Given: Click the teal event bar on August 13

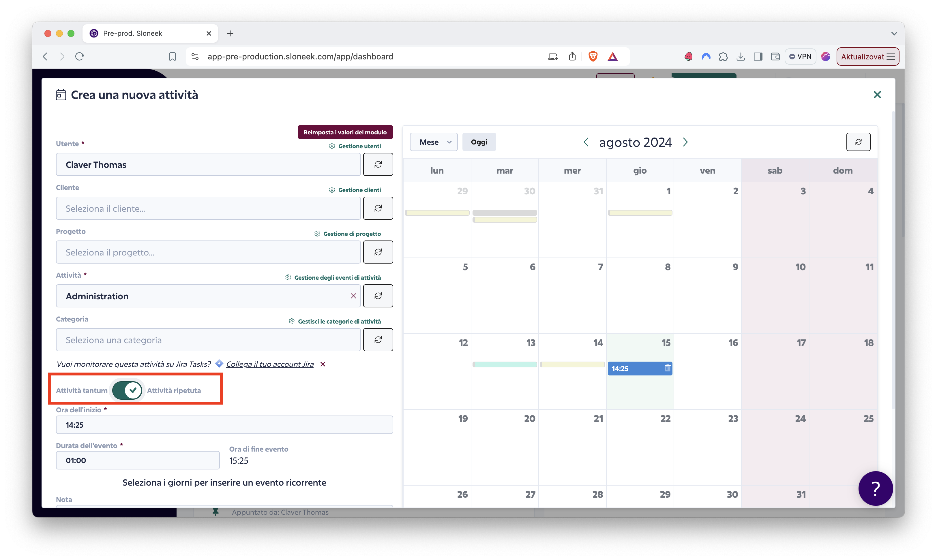Looking at the screenshot, I should [x=504, y=364].
